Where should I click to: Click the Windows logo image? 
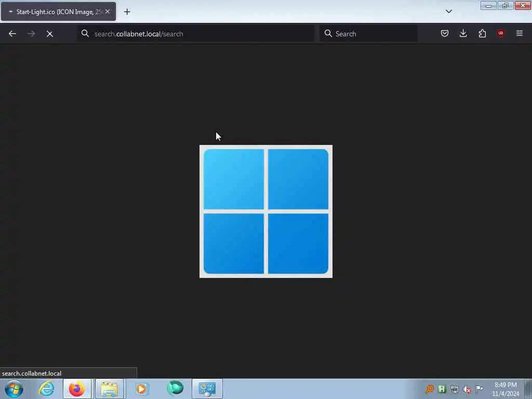pos(266,211)
